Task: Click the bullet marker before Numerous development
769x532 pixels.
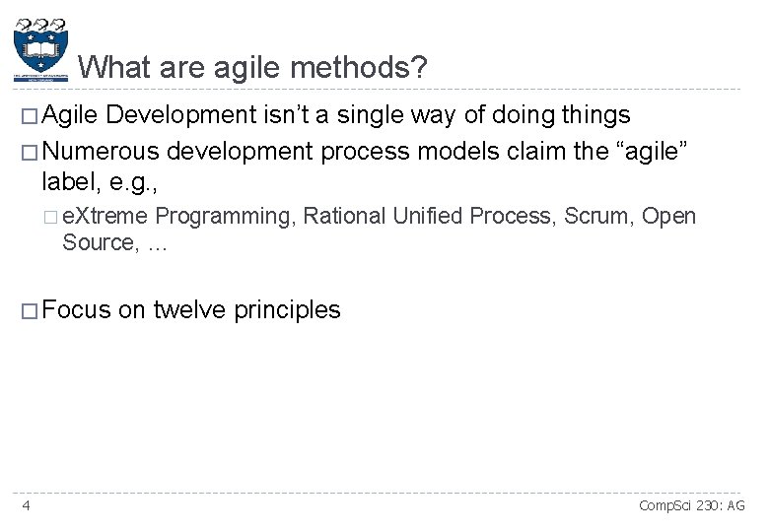Action: (x=30, y=152)
